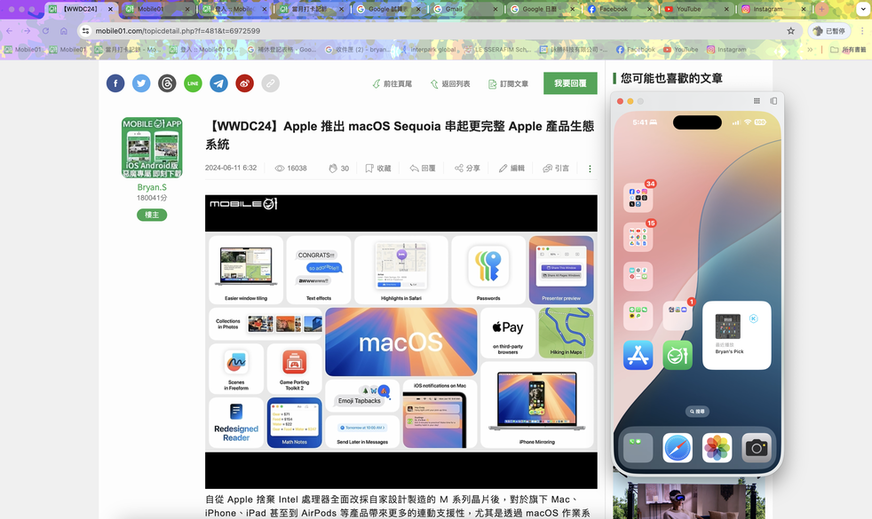The width and height of the screenshot is (872, 519).
Task: Open Photos in iPhone dock
Action: click(x=717, y=448)
